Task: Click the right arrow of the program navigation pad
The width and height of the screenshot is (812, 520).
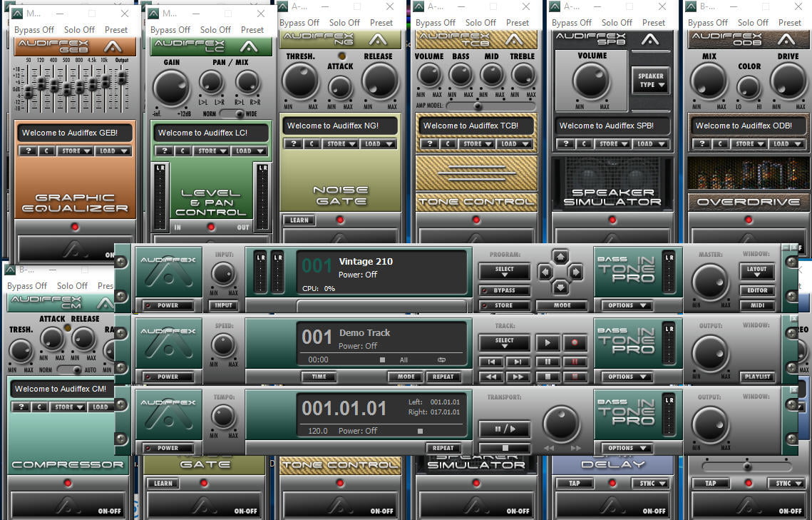Action: pyautogui.click(x=575, y=271)
